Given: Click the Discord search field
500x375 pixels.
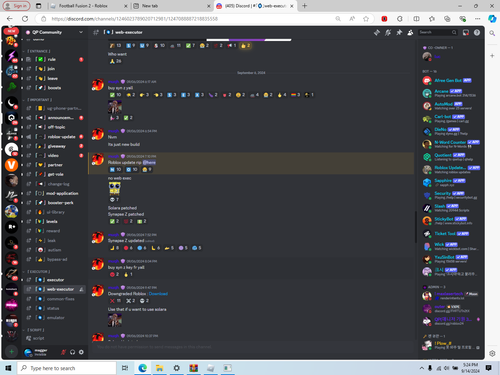Looking at the screenshot, I should pos(438,32).
